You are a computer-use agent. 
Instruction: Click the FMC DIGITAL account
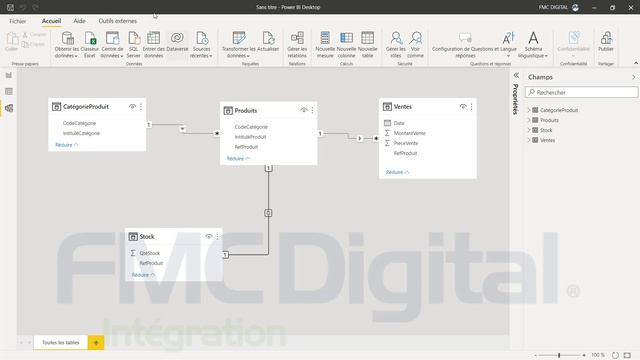[558, 7]
